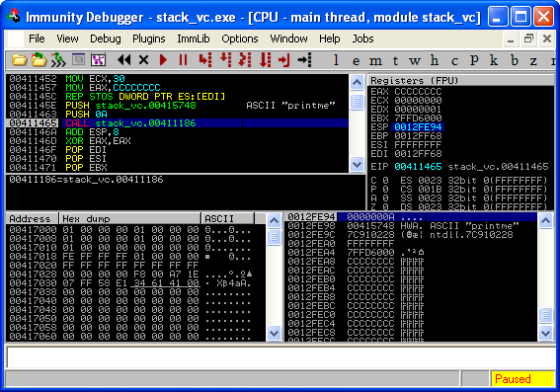Open Threads window with t button
This screenshot has height=392, width=560.
click(395, 60)
